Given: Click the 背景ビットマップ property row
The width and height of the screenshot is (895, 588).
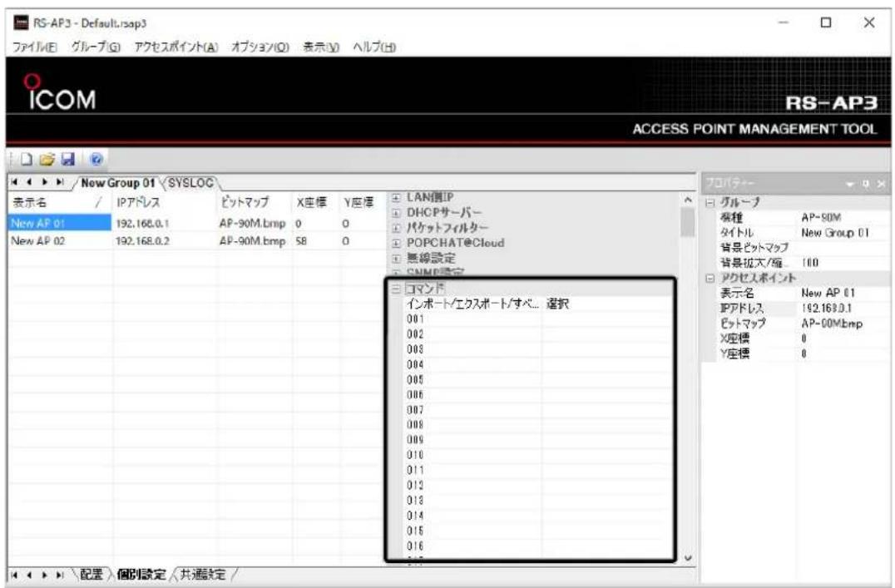Looking at the screenshot, I should pyautogui.click(x=804, y=248).
